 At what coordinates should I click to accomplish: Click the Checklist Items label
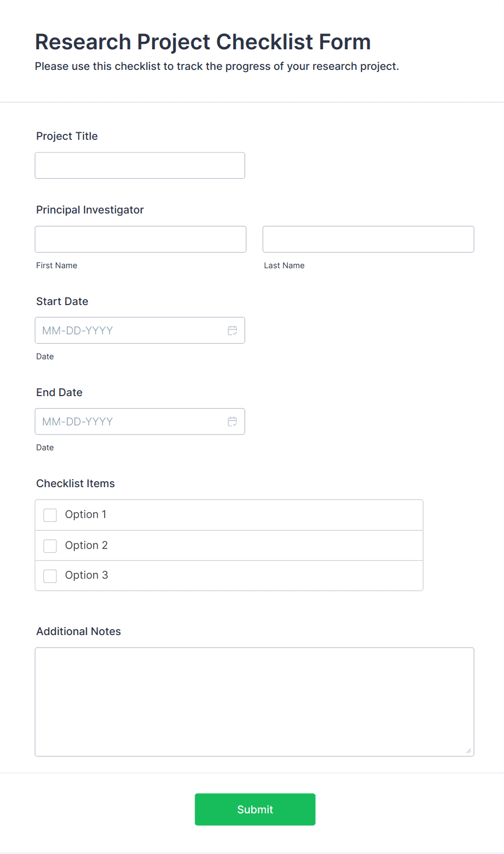(75, 483)
